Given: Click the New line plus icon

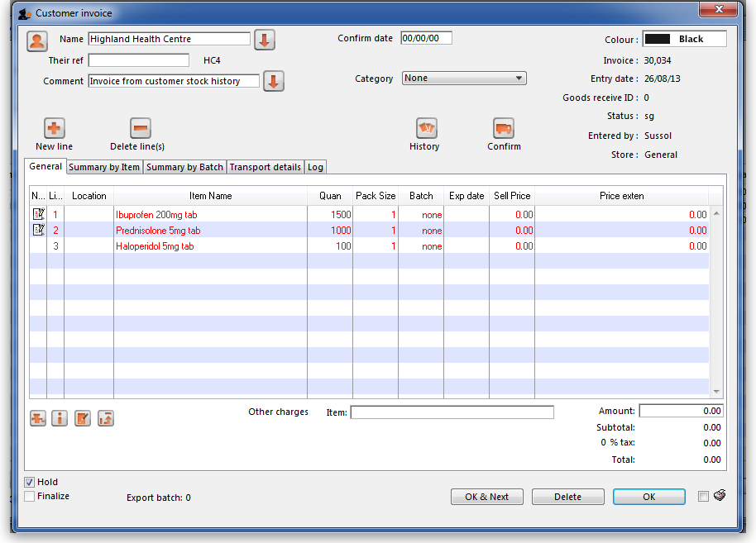Looking at the screenshot, I should (x=54, y=128).
